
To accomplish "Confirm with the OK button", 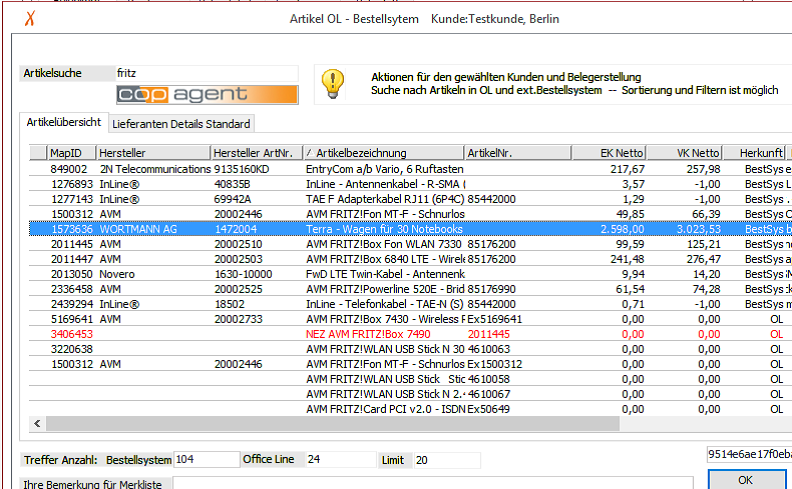I will (x=746, y=479).
